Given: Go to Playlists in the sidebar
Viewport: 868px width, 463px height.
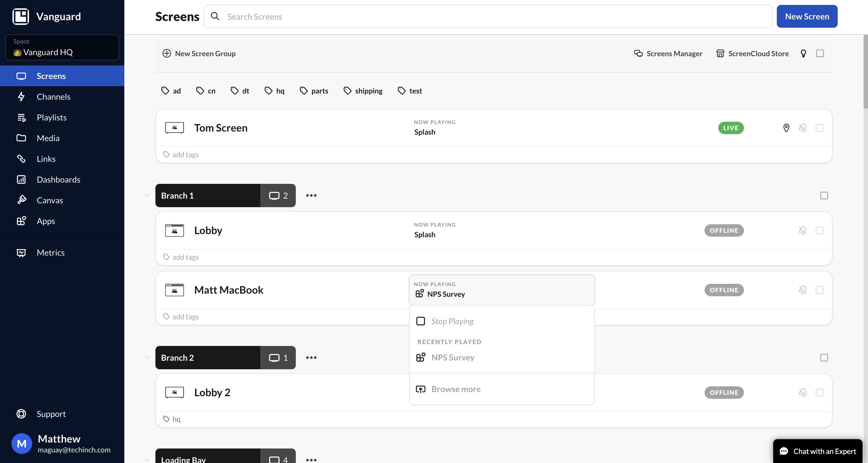Looking at the screenshot, I should click(52, 118).
